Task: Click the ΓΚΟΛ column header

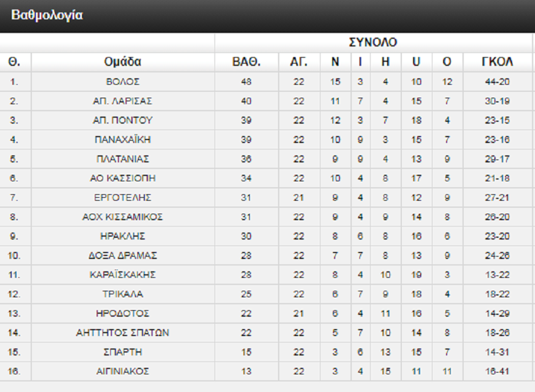Action: (x=497, y=62)
